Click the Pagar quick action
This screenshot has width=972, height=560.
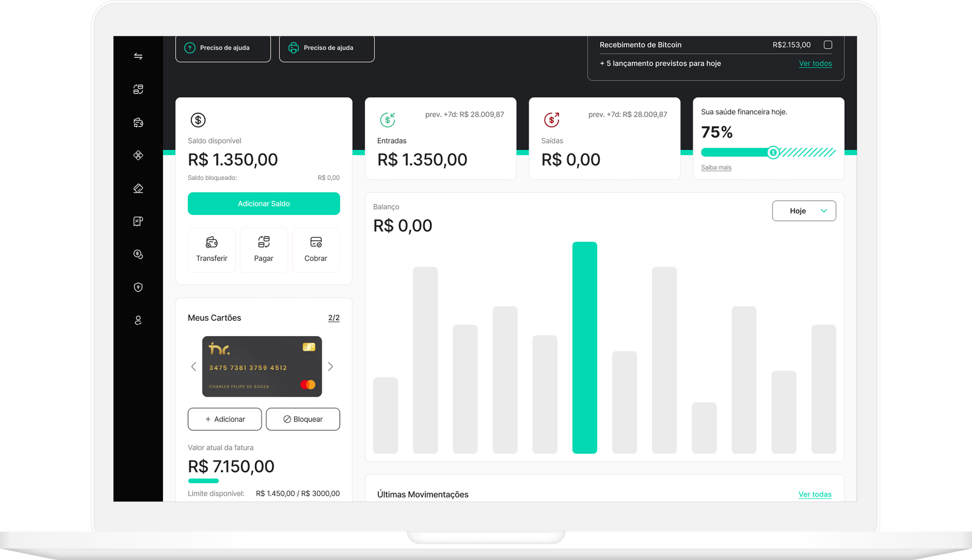[x=264, y=250]
